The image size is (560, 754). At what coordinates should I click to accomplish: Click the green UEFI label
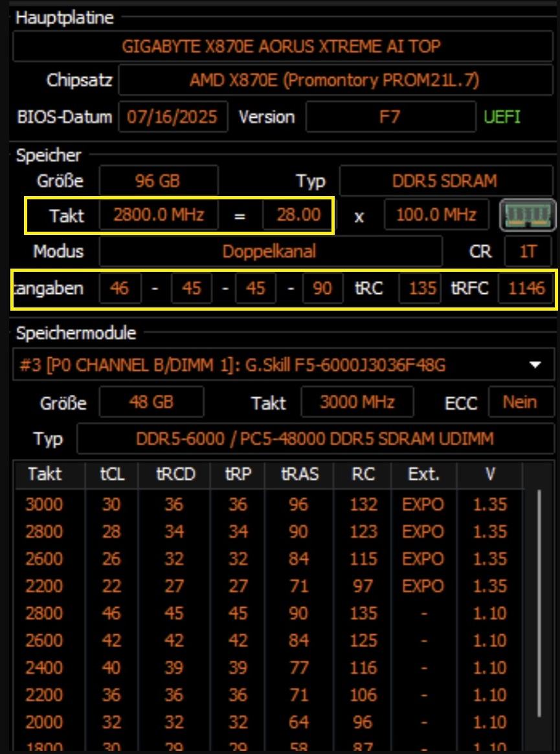(x=502, y=117)
